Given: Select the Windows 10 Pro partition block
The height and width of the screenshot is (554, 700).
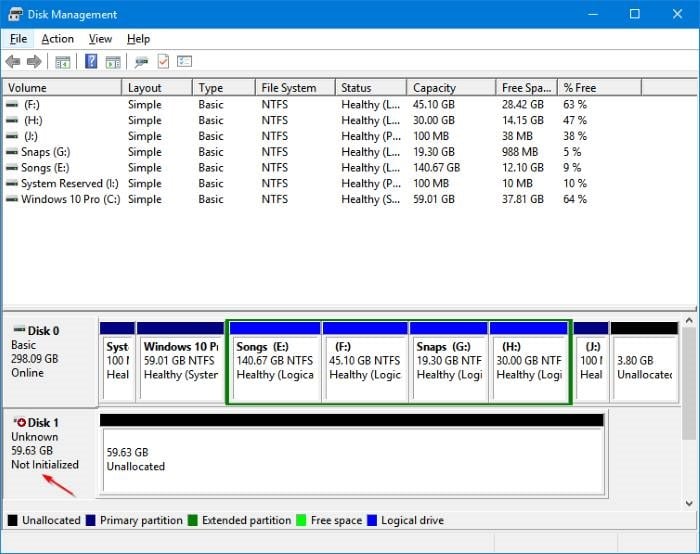Looking at the screenshot, I should [181, 361].
